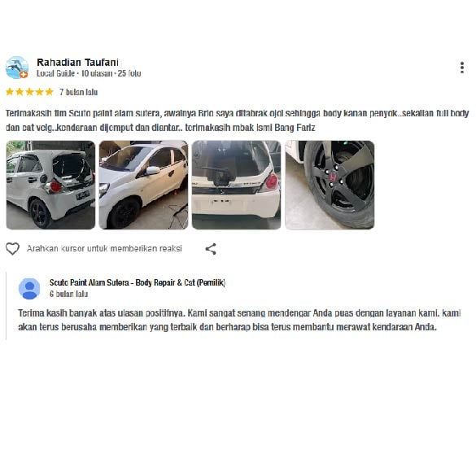
Task: Open the Rahadian Taufani reviewer name link
Action: pos(77,62)
